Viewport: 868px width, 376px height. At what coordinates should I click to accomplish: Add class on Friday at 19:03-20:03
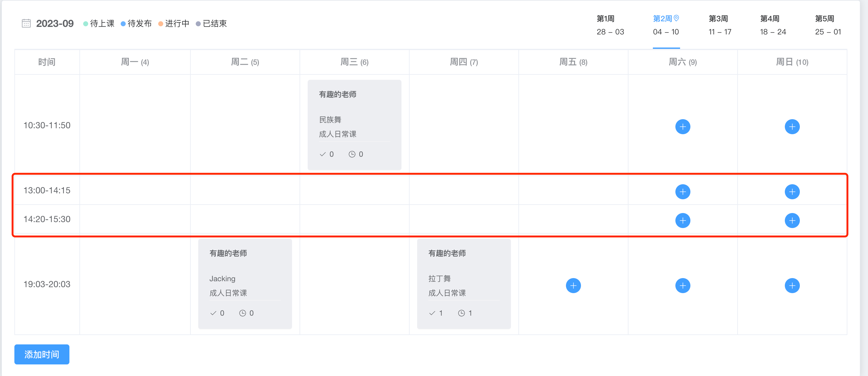[x=573, y=286]
